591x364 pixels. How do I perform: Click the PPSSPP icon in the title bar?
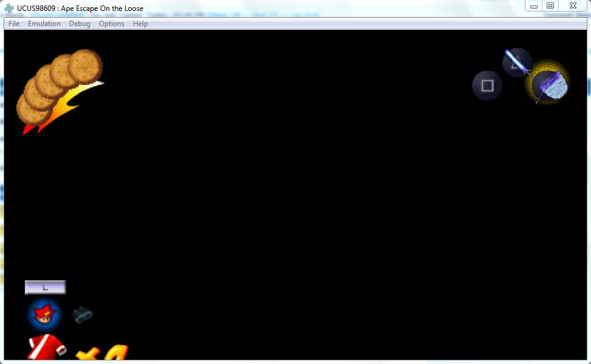point(9,8)
